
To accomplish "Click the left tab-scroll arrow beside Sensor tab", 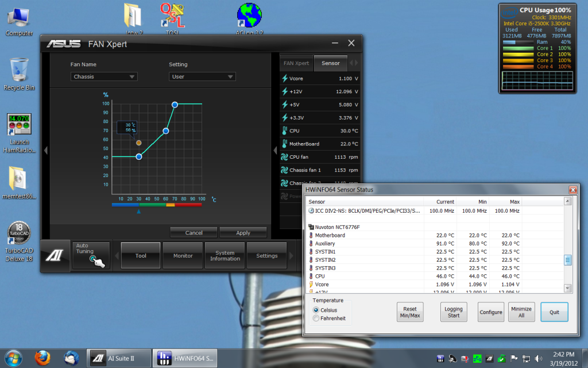I will point(351,63).
